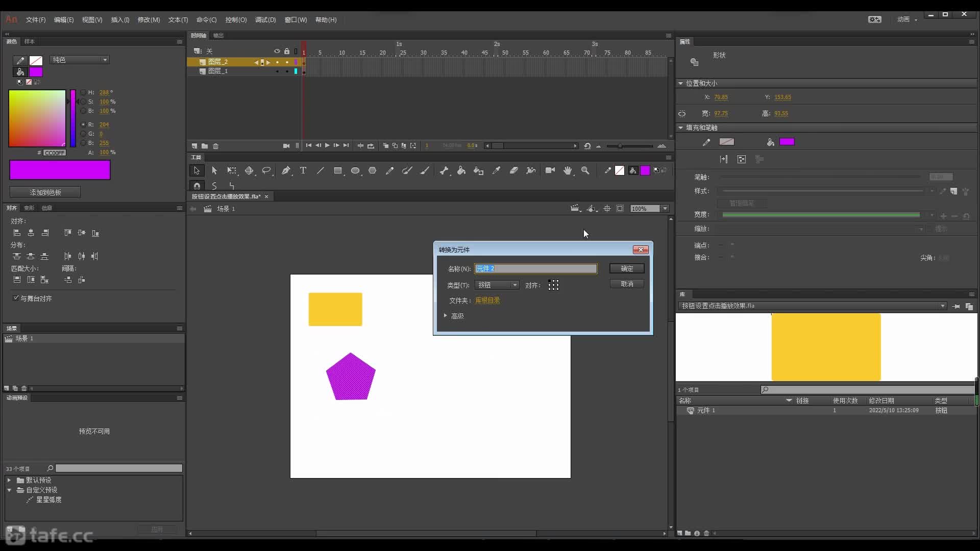This screenshot has height=551, width=980.
Task: Toggle the Snap to Objects magnet
Action: point(197,186)
